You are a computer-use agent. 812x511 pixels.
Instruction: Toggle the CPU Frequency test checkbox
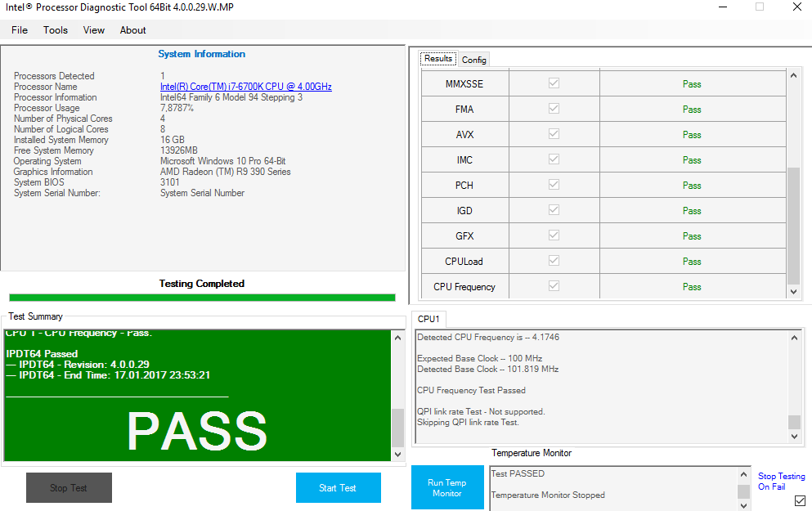pos(554,286)
